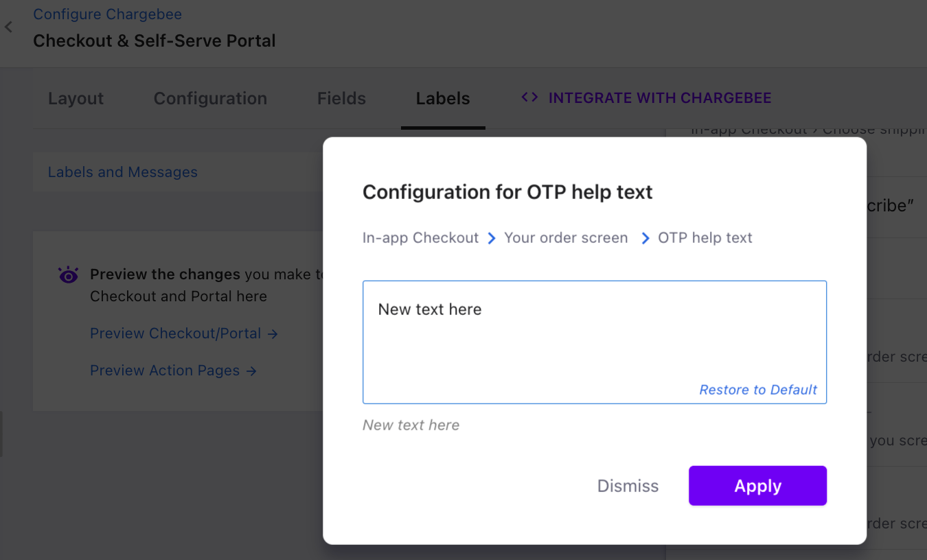Image resolution: width=927 pixels, height=560 pixels.
Task: Go back using the left chevron arrow
Action: click(8, 27)
